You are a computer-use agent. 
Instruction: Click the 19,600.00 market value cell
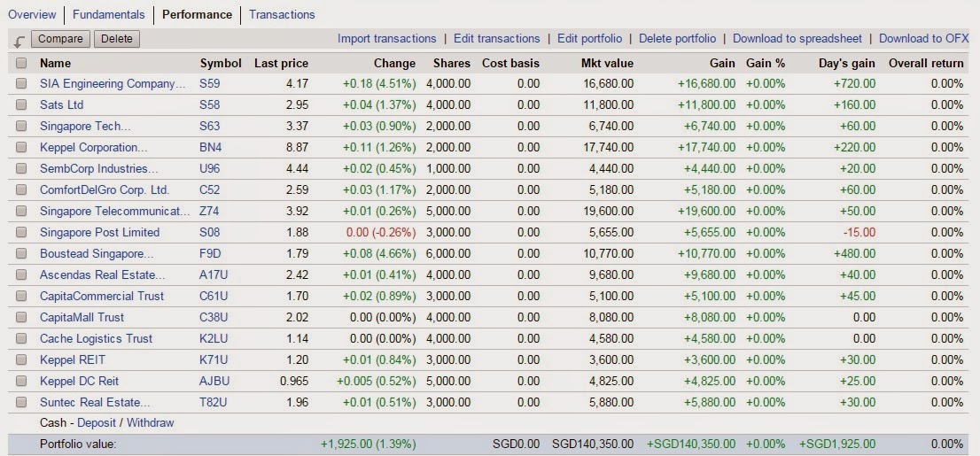tap(608, 211)
